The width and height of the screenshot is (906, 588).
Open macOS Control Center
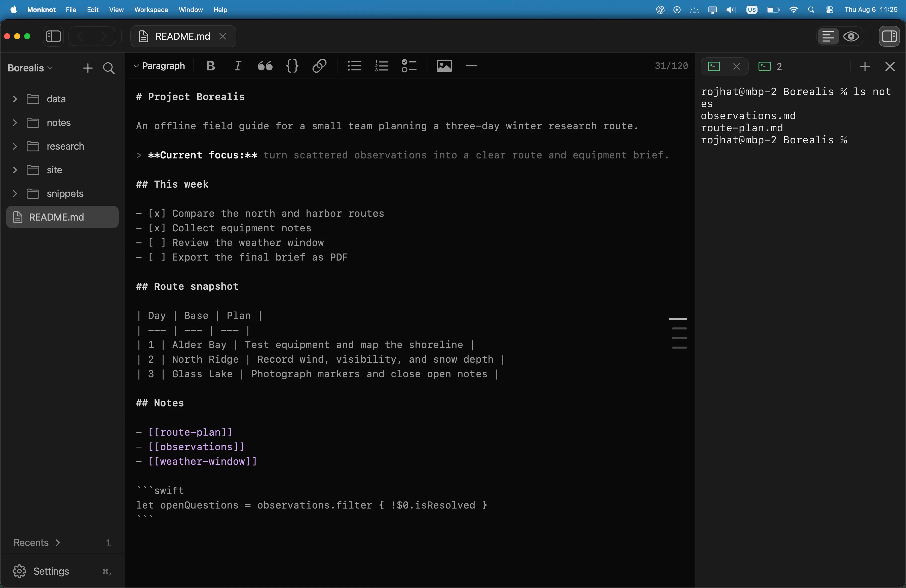coord(830,10)
